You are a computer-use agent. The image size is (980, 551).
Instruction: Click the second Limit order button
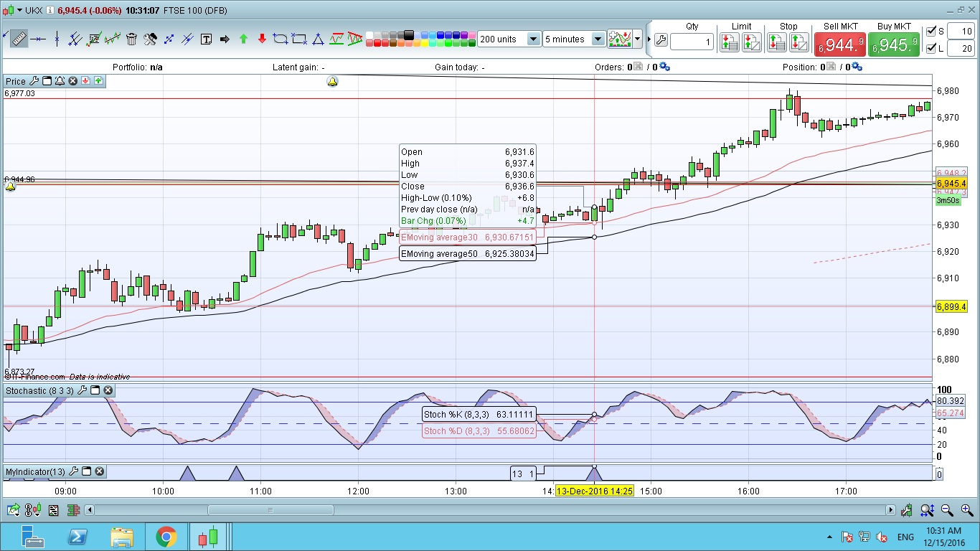(752, 42)
